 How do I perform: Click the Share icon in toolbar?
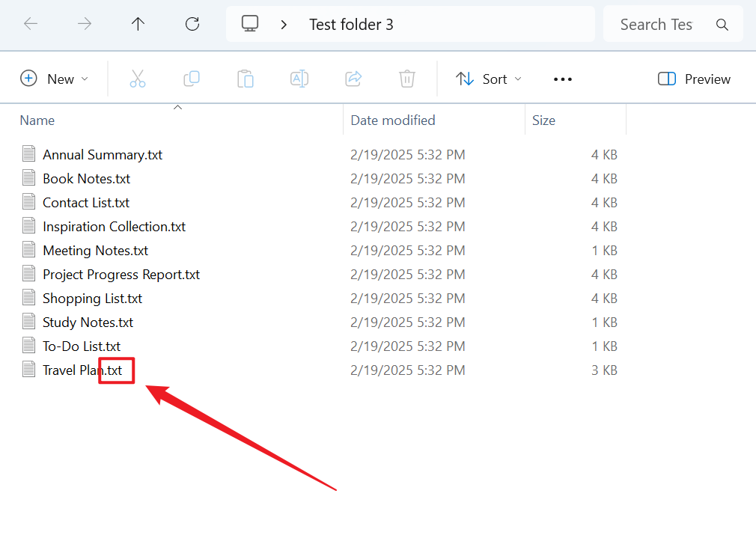pos(353,79)
